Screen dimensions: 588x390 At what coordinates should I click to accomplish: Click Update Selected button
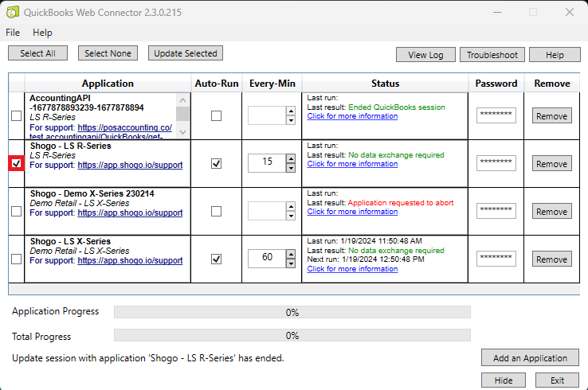(186, 53)
